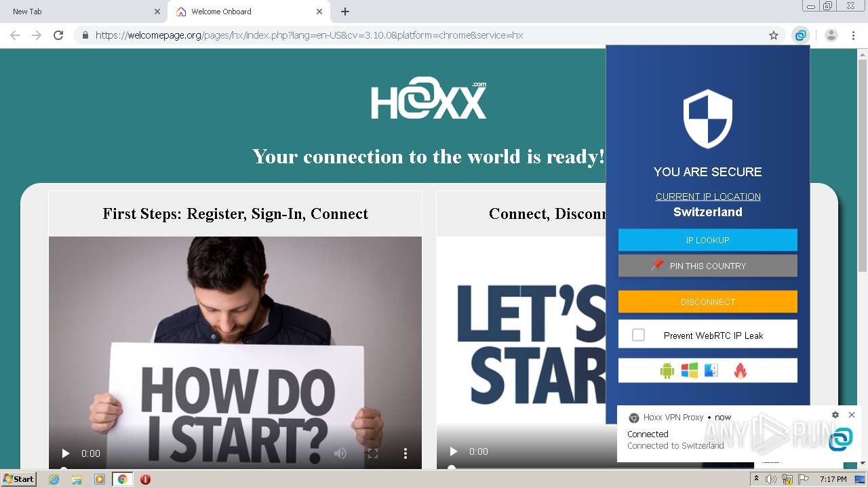Click the 'YOU ARE SECURE' heading
Image resolution: width=868 pixels, height=488 pixels.
708,171
